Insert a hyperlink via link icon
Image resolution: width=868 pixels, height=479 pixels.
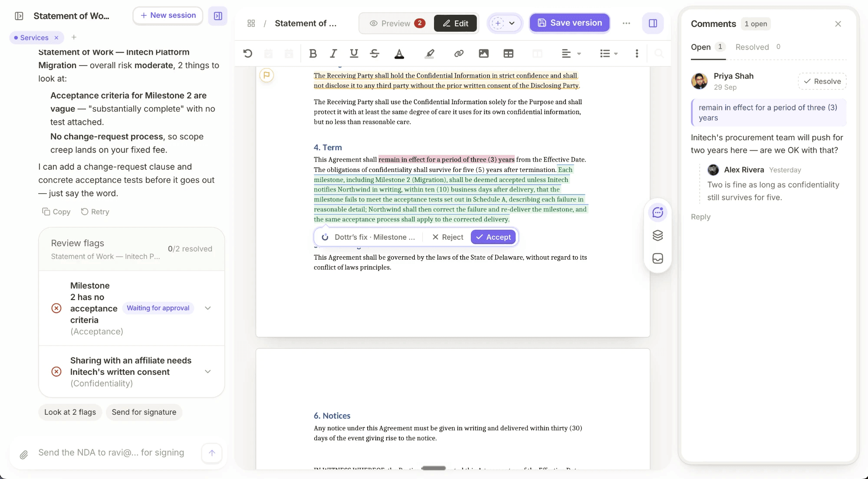pos(459,53)
